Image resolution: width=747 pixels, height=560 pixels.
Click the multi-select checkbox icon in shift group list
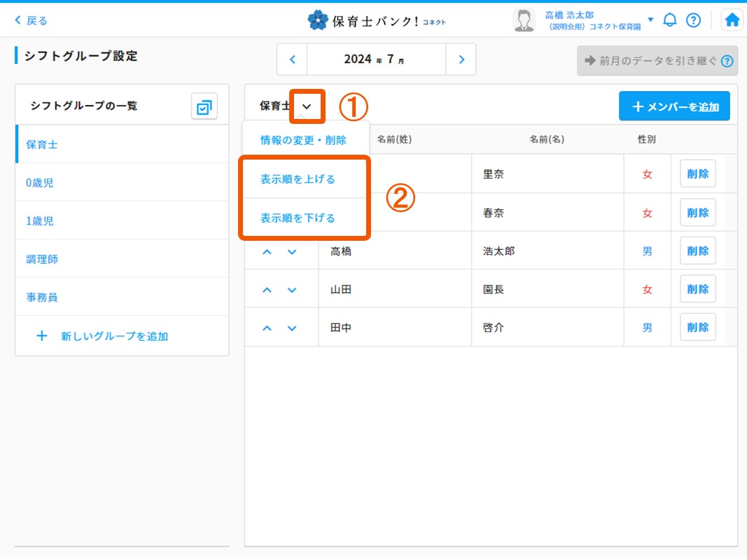pyautogui.click(x=204, y=107)
